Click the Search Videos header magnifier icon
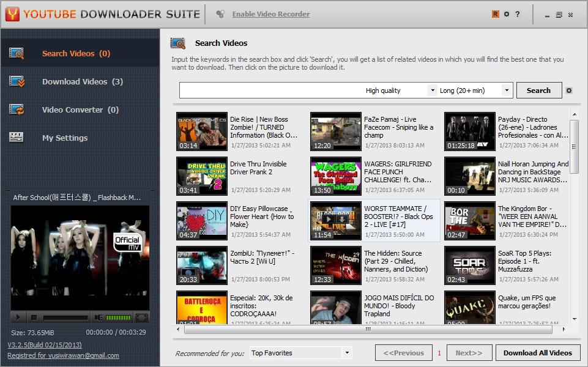This screenshot has height=367, width=588. click(178, 43)
